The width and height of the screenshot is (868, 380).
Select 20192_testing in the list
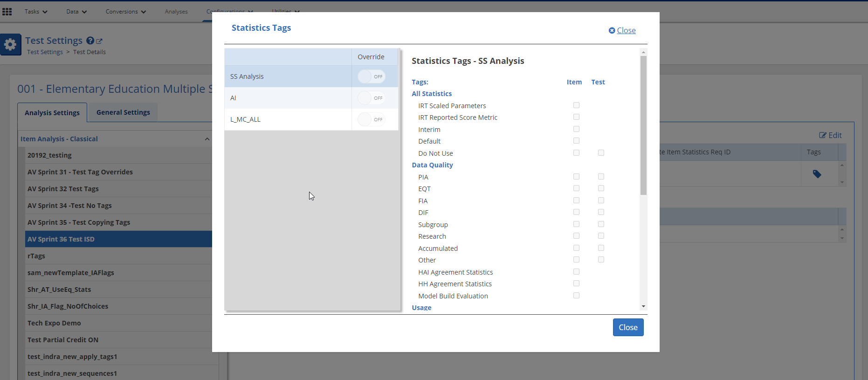pos(118,155)
